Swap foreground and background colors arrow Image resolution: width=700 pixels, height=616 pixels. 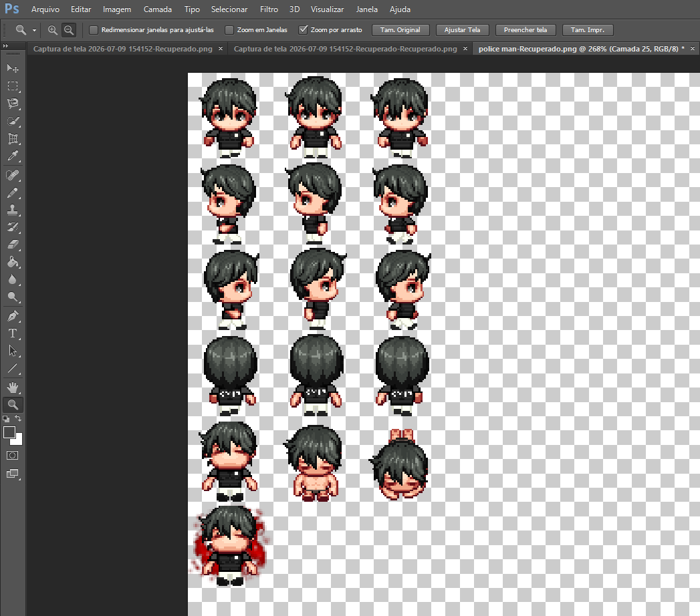click(18, 418)
